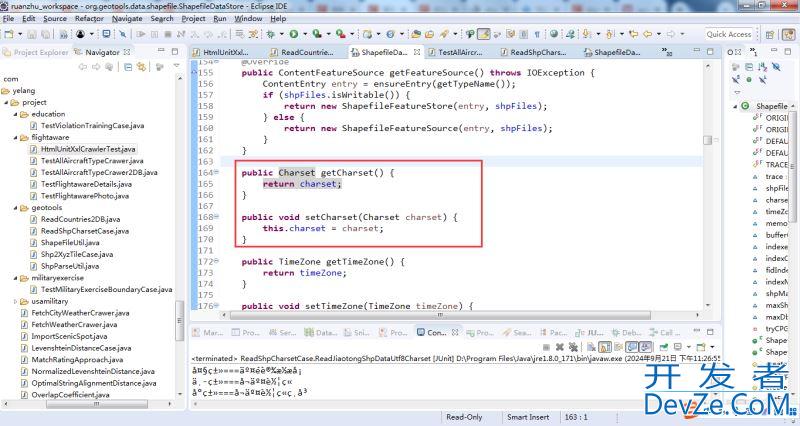Click Remove Launch icon in Console
Viewport: 800px width, 426px height.
click(560, 347)
